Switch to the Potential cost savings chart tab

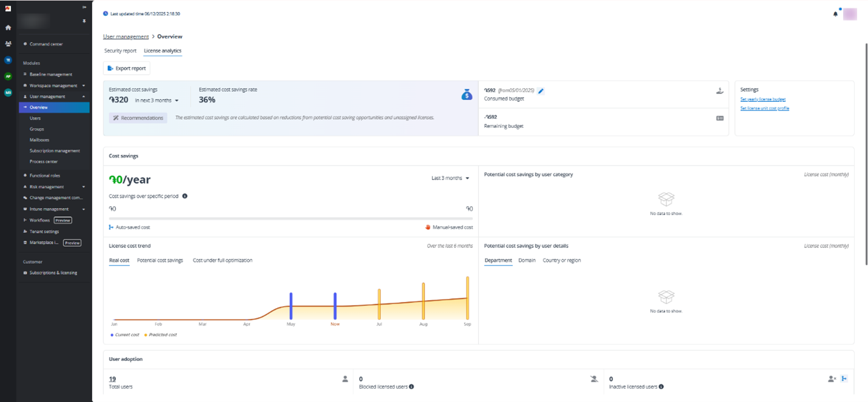tap(160, 260)
